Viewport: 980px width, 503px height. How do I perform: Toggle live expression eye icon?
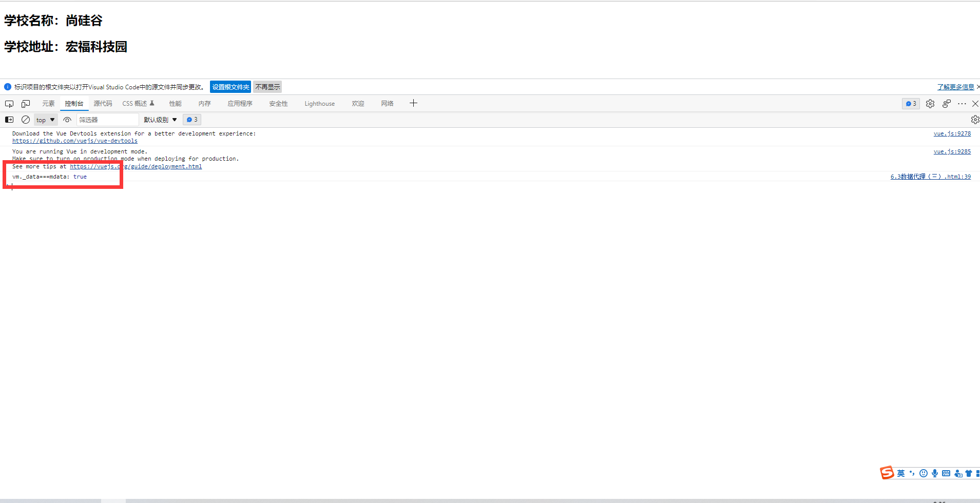coord(67,119)
